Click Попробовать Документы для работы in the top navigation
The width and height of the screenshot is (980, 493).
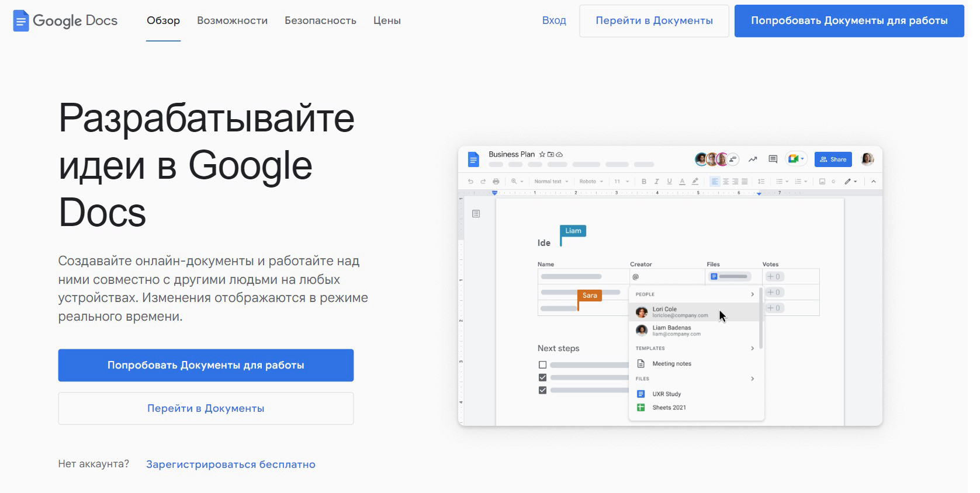click(849, 21)
